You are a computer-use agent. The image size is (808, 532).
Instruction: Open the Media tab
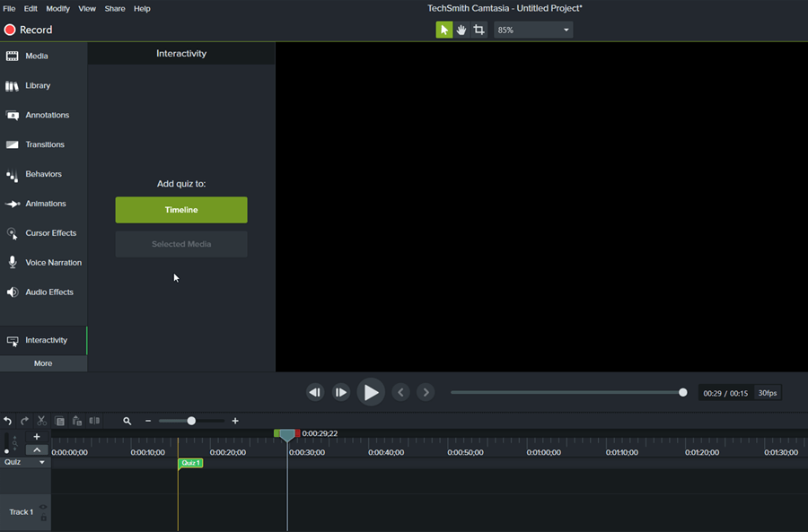click(43, 56)
